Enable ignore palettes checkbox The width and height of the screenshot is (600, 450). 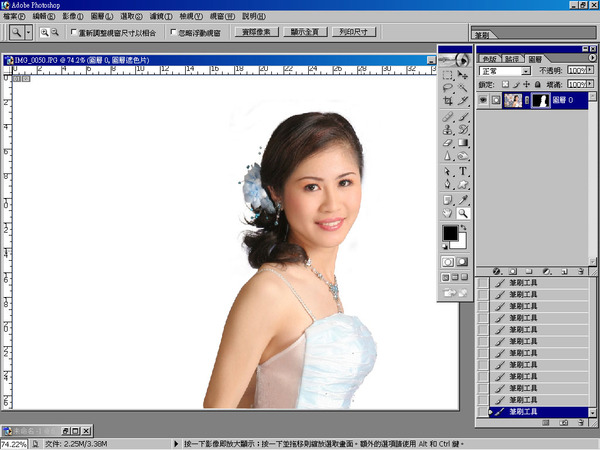click(173, 32)
